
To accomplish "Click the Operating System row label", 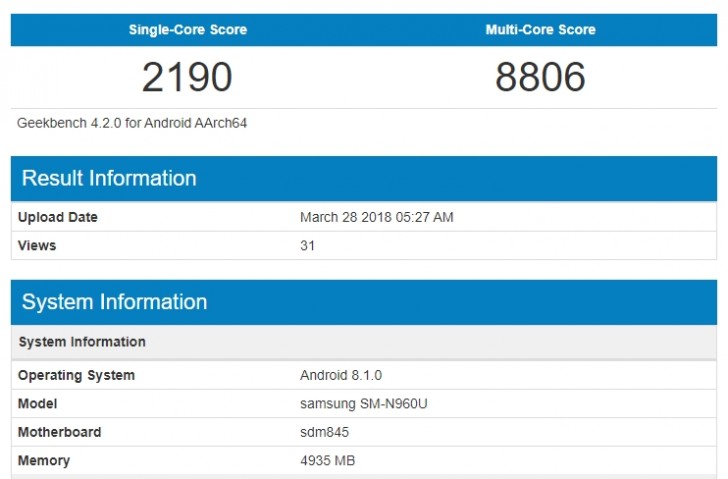I will [x=76, y=375].
